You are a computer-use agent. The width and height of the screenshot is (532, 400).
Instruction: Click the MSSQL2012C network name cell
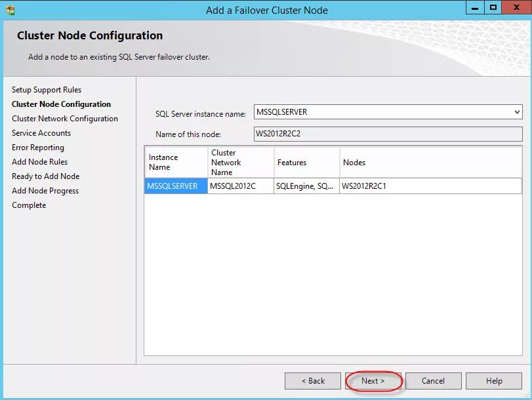(241, 186)
